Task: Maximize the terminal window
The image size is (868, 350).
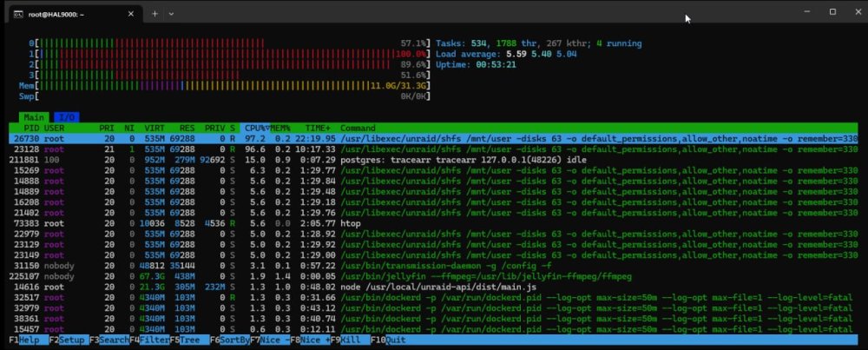Action: coord(832,11)
